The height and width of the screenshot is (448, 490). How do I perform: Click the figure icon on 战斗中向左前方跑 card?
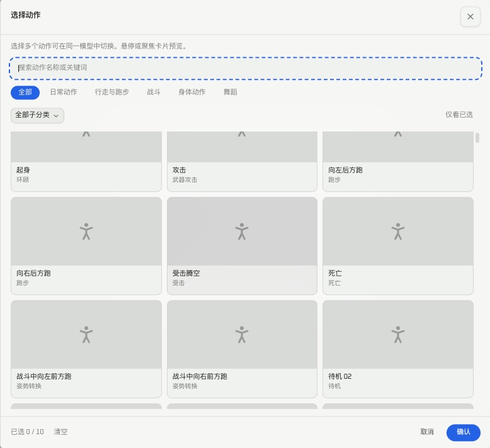[x=86, y=335]
